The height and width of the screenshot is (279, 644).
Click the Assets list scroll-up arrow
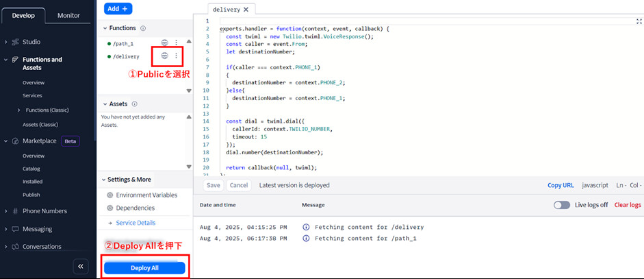click(189, 117)
